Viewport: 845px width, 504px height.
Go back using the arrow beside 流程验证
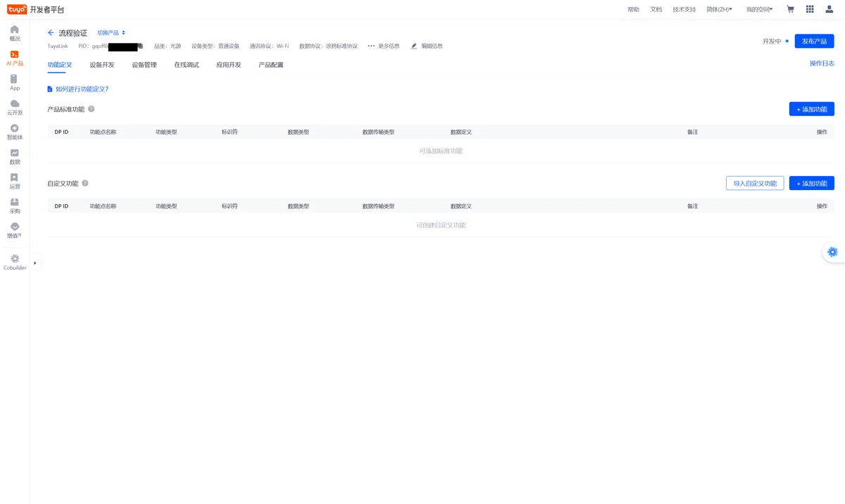point(51,33)
